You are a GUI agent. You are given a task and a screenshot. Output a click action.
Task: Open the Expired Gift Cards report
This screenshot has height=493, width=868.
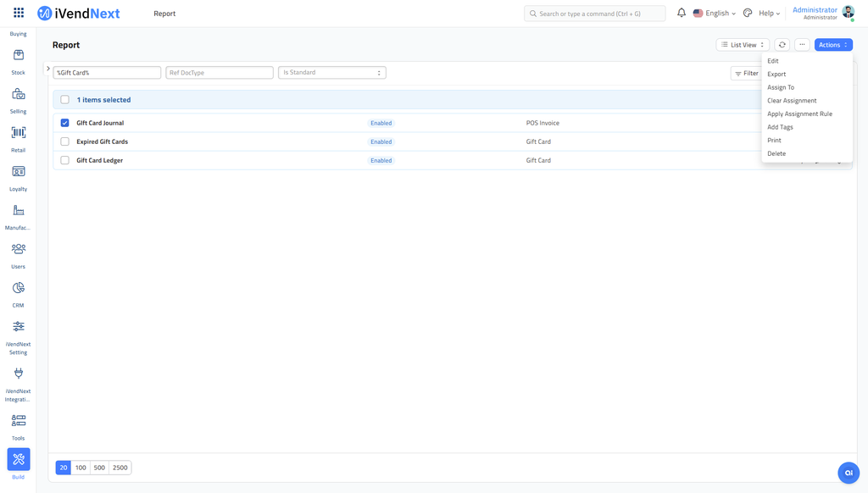point(102,141)
